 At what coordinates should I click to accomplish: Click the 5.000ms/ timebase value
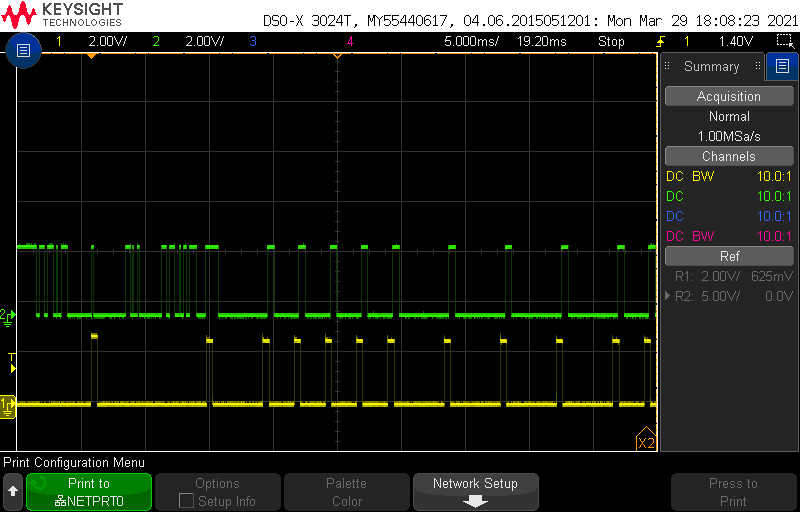[471, 41]
